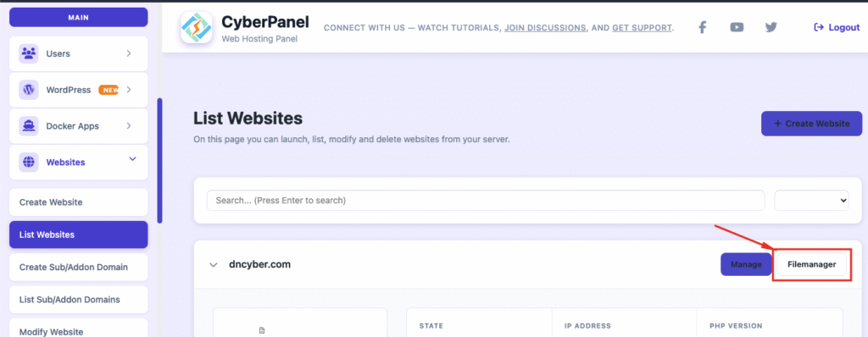
Task: Follow the JOIN DISCUSSIONS link
Action: coord(545,28)
